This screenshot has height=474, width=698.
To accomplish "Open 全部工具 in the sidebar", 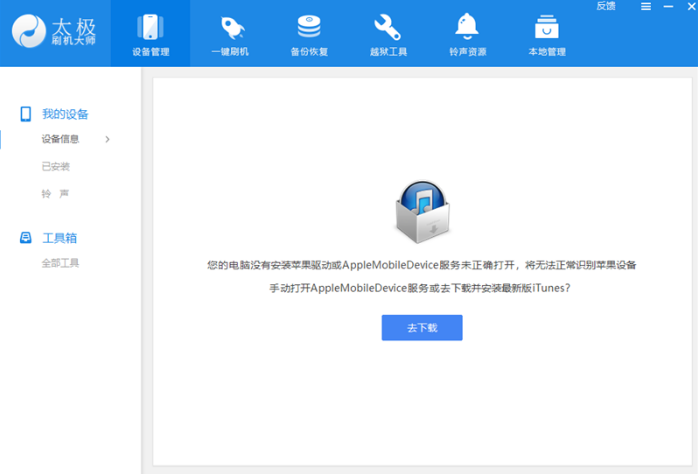I will click(60, 263).
